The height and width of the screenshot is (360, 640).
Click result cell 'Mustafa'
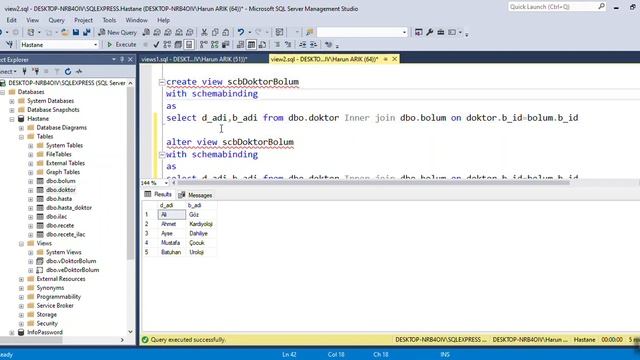[171, 243]
